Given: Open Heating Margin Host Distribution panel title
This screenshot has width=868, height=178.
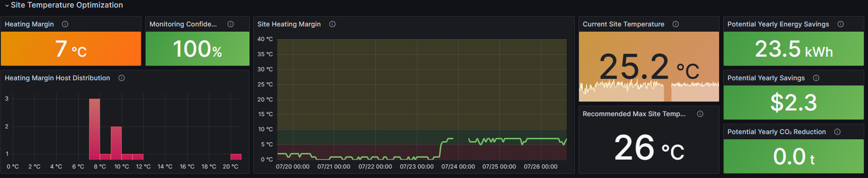Looking at the screenshot, I should click(x=57, y=78).
